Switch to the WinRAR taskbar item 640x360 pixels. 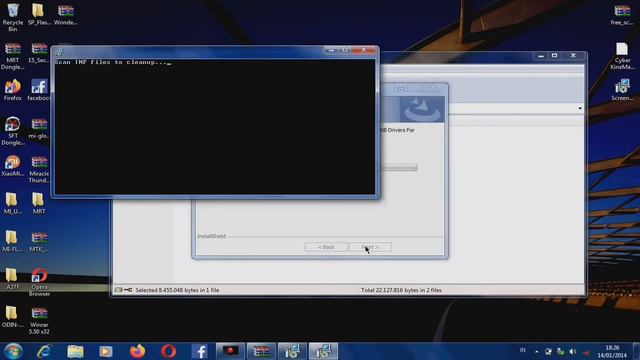coord(261,351)
